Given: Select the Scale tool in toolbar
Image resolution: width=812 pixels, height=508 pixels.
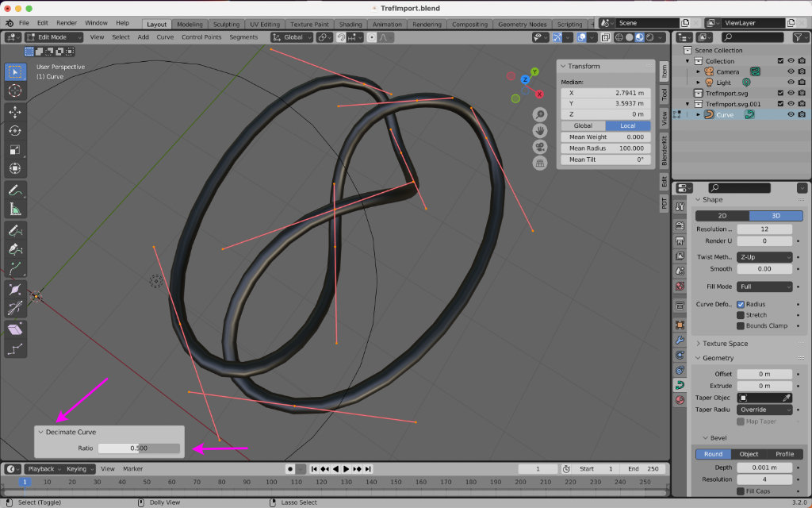Looking at the screenshot, I should [x=15, y=150].
